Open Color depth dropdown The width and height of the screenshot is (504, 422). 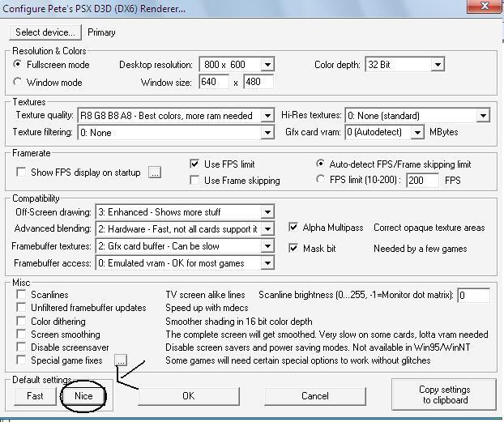tap(404, 65)
